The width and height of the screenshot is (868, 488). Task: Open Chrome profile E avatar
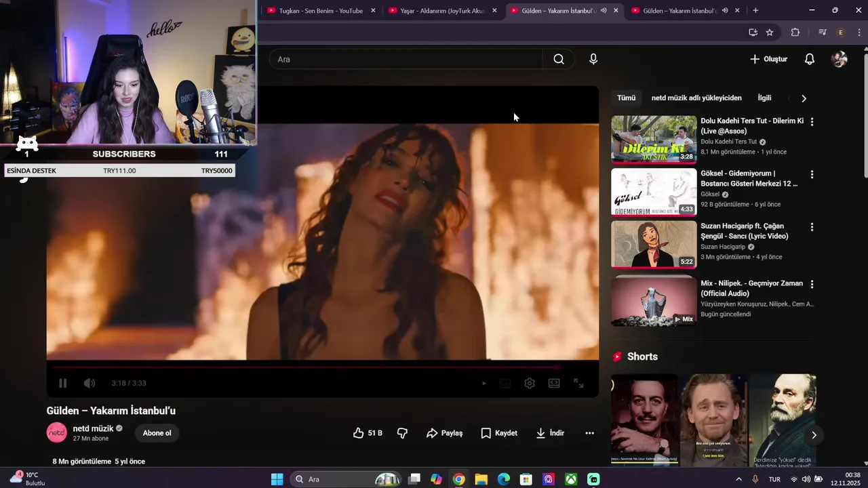[x=841, y=32]
